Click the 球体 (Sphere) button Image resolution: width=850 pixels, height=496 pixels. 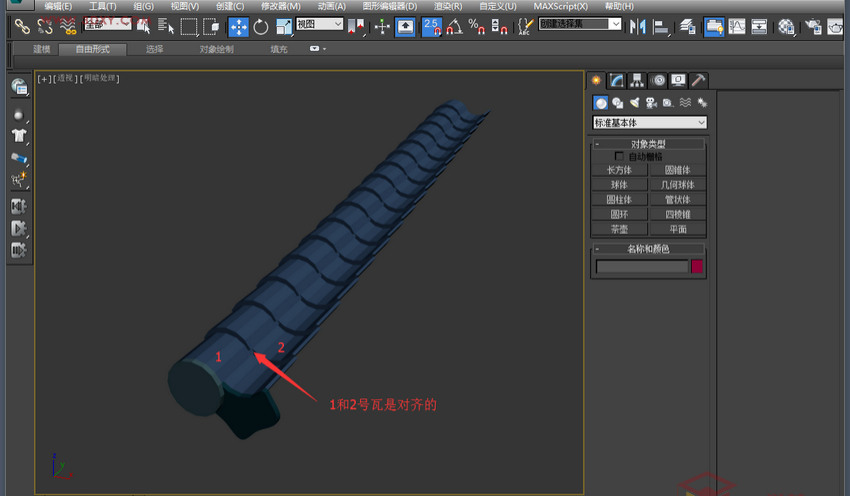coord(619,185)
